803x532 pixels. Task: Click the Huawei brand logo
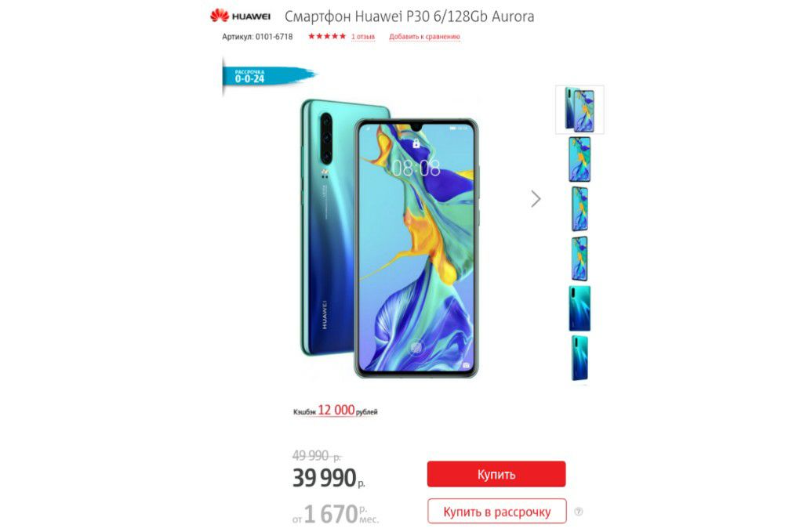(240, 16)
